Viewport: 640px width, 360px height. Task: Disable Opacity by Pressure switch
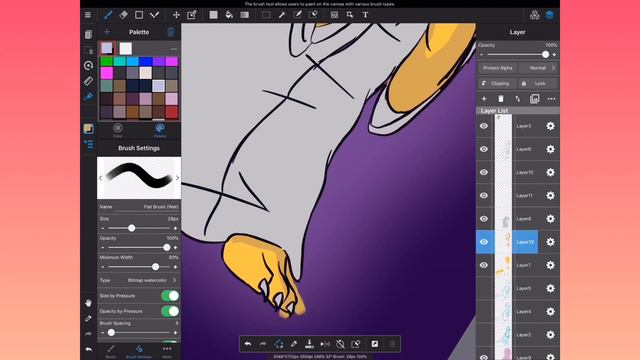click(170, 311)
